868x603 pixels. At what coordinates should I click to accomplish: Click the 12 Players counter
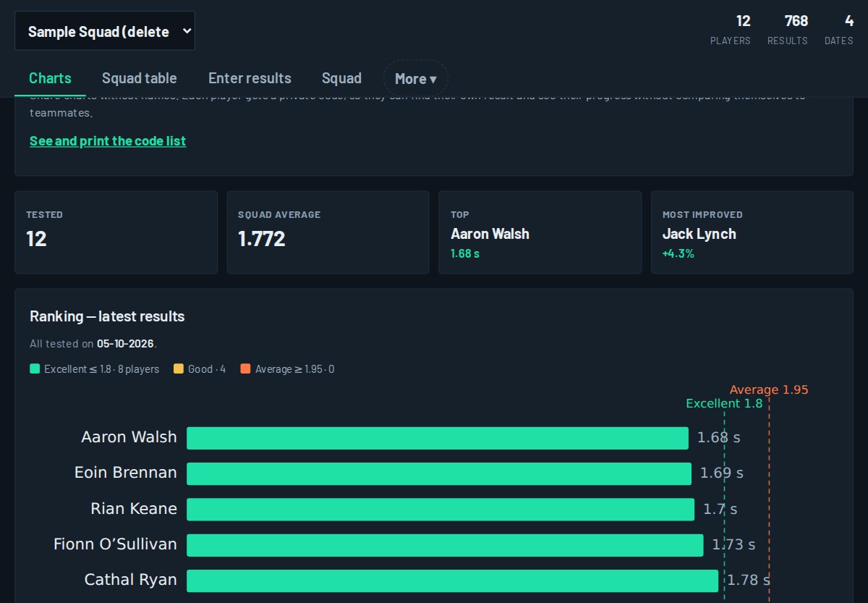[x=731, y=30]
